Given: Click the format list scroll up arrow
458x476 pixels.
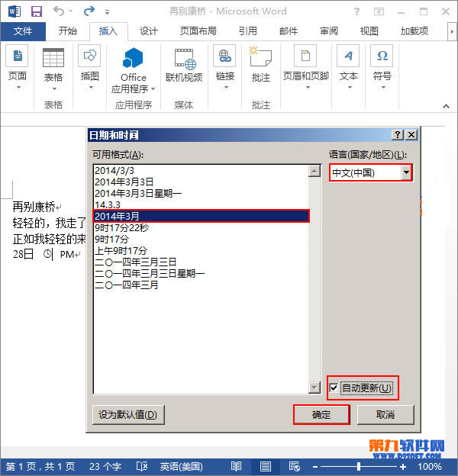Looking at the screenshot, I should tap(314, 171).
